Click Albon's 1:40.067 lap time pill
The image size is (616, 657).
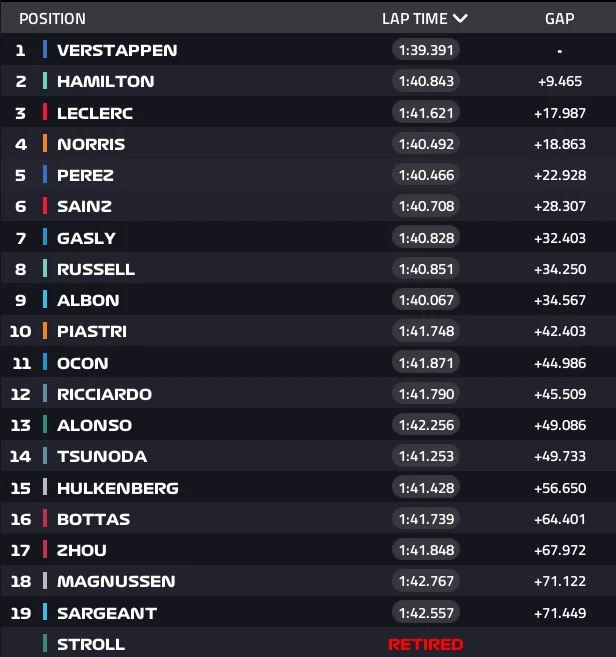click(x=425, y=300)
